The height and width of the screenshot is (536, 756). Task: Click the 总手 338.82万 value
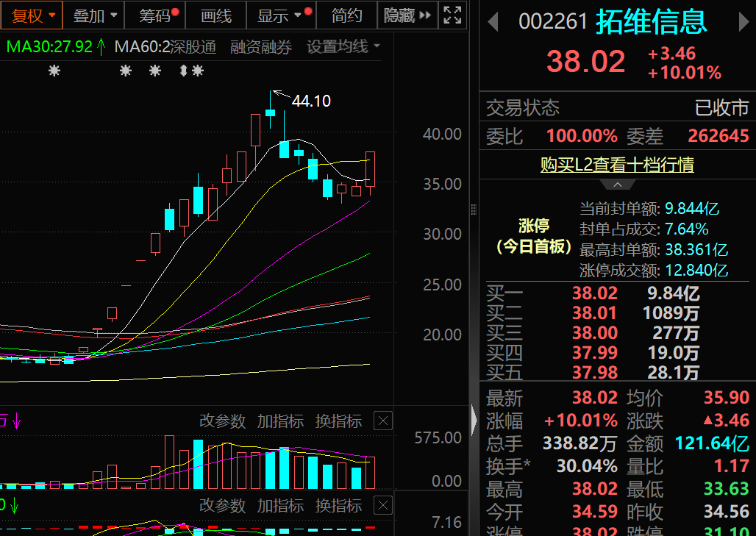click(580, 443)
